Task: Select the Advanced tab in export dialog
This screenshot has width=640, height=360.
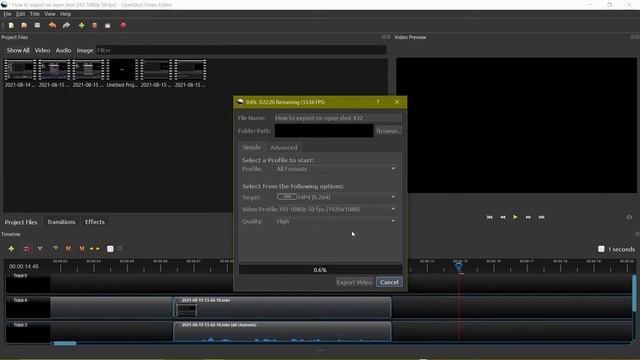Action: [x=284, y=147]
